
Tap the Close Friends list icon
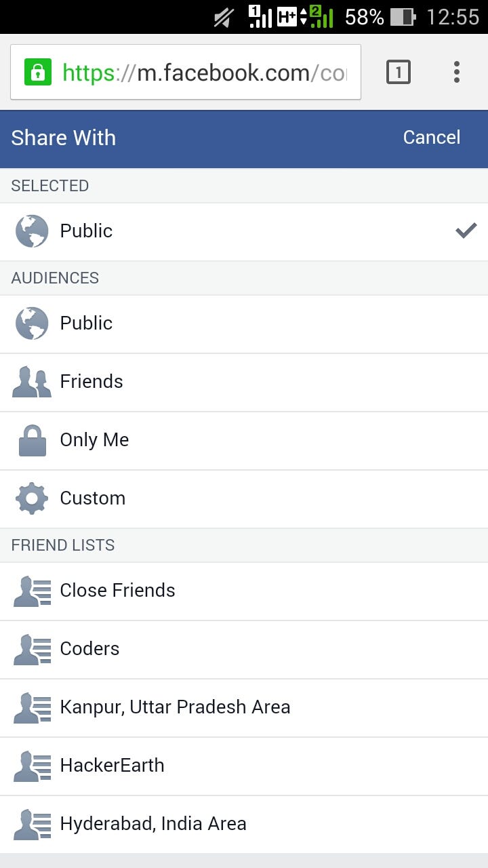click(x=32, y=591)
